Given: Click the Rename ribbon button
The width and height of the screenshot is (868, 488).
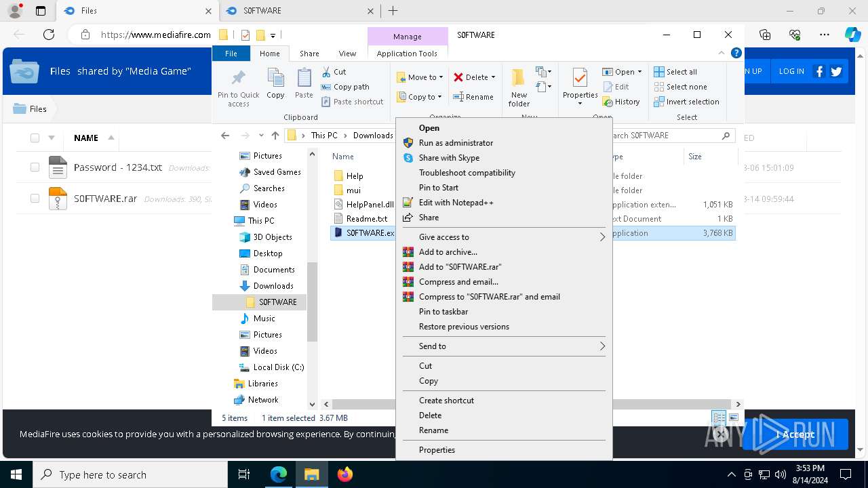Looking at the screenshot, I should (x=473, y=97).
